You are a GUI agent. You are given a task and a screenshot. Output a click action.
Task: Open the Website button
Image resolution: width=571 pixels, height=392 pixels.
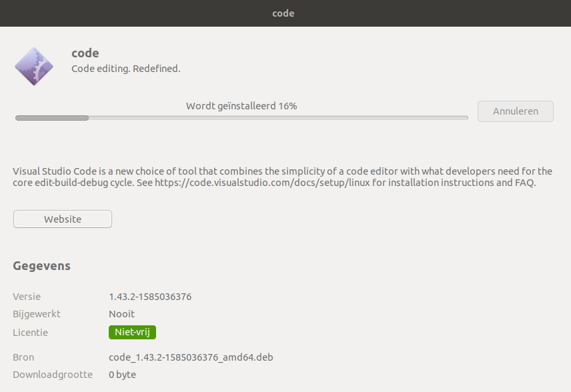click(x=63, y=219)
